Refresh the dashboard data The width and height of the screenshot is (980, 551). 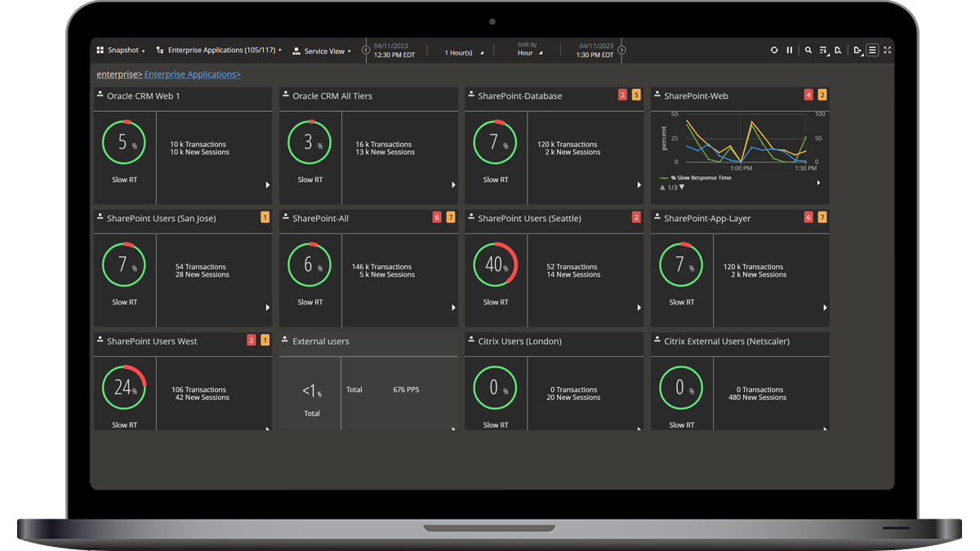(774, 50)
